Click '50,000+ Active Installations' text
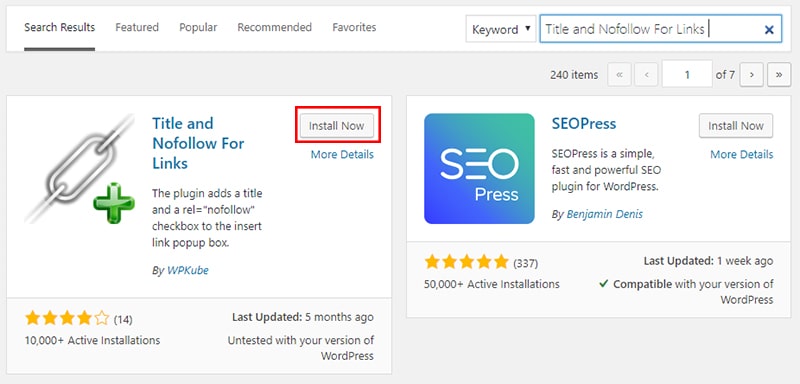 tap(491, 284)
